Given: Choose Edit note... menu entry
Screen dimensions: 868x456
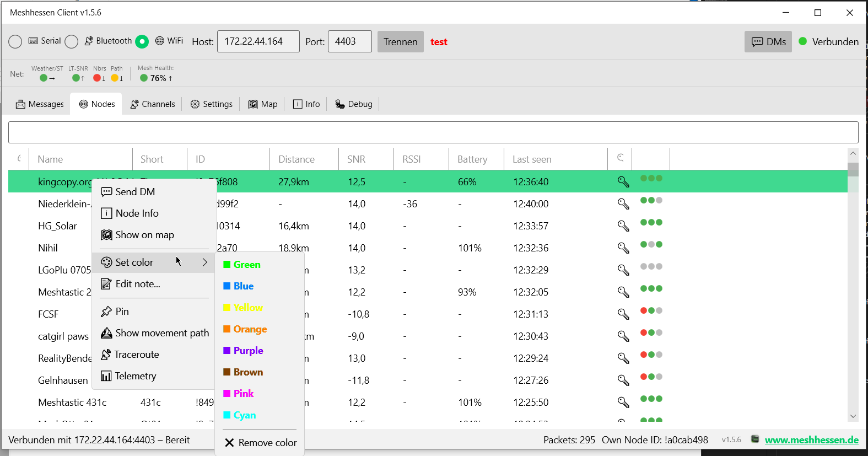Looking at the screenshot, I should tap(154, 284).
